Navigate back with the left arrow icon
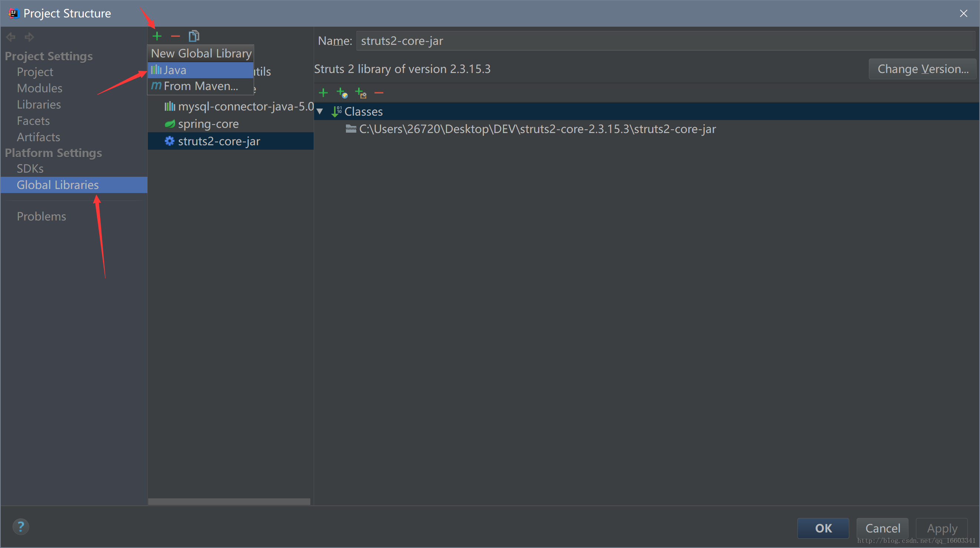The height and width of the screenshot is (548, 980). (x=11, y=37)
